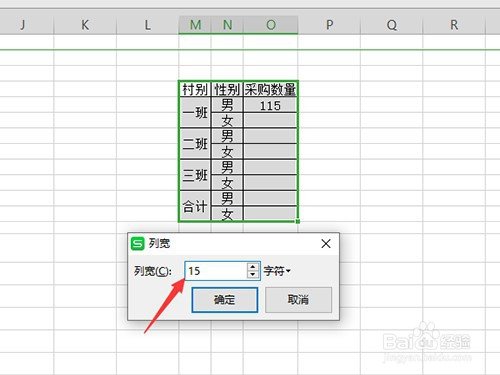Click the 村别 header cell
500x375 pixels.
[x=195, y=89]
